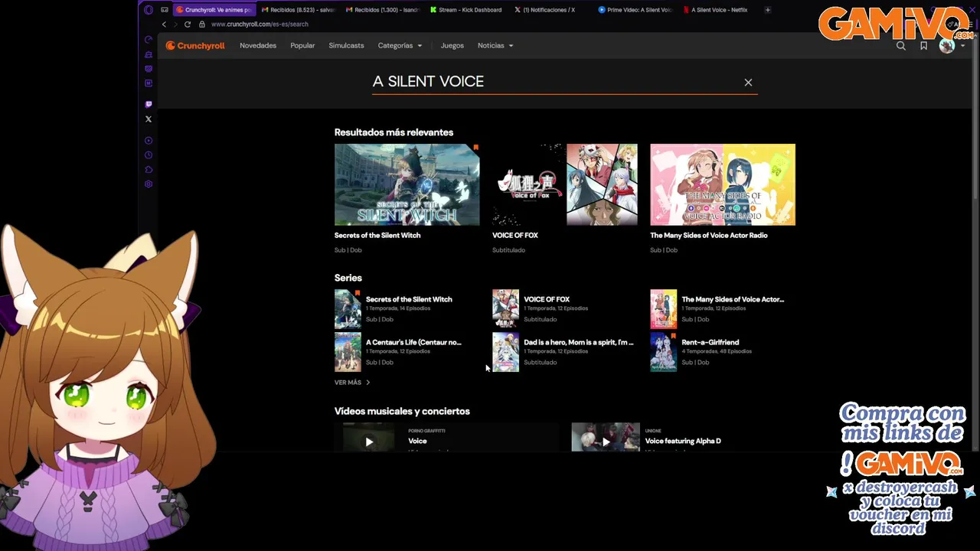
Task: Switch to Prime Video: A Silent Voice tab
Action: (635, 10)
